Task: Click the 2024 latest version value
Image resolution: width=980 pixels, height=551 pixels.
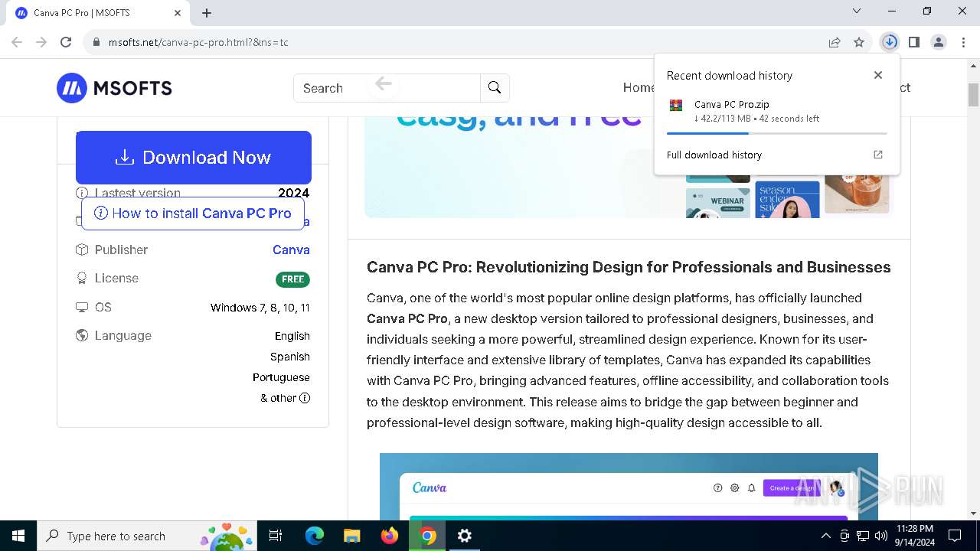Action: (x=294, y=193)
